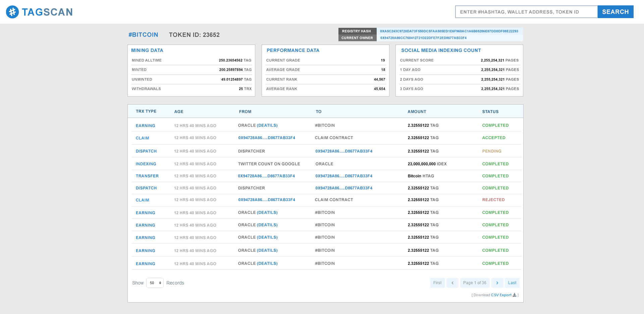Open the CLAIM type in ACCEPTED row
Screen dimensions: 644x314
(x=143, y=138)
